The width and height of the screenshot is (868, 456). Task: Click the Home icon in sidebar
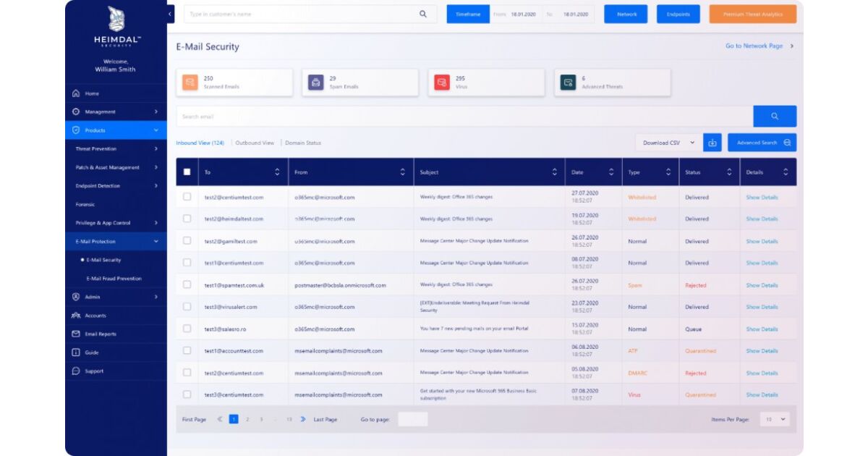click(x=76, y=93)
